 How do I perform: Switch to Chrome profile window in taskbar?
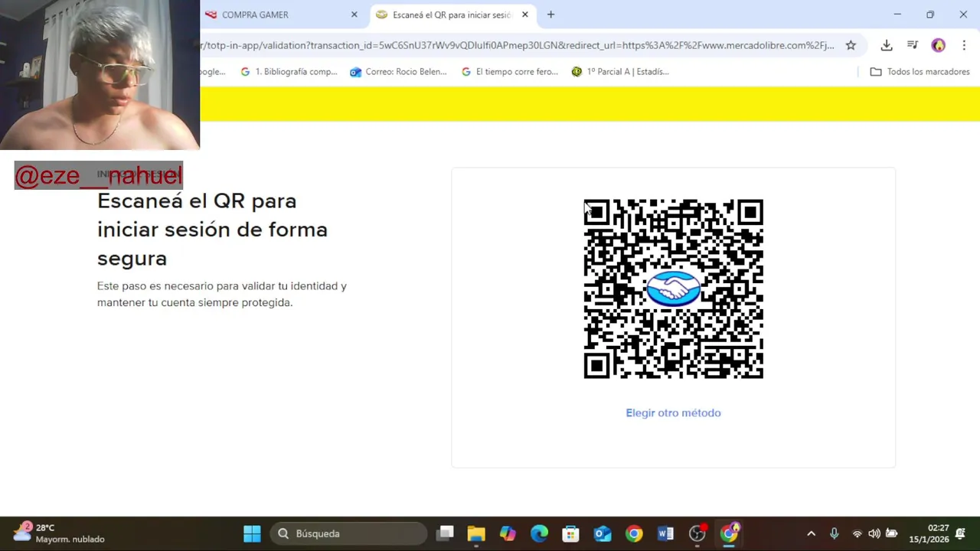[x=730, y=533]
